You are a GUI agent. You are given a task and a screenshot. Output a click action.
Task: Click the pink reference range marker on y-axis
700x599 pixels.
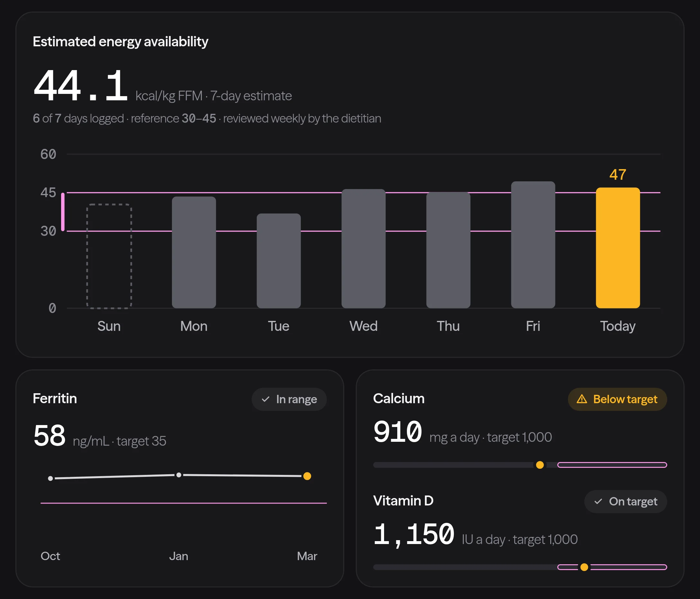[x=63, y=212]
